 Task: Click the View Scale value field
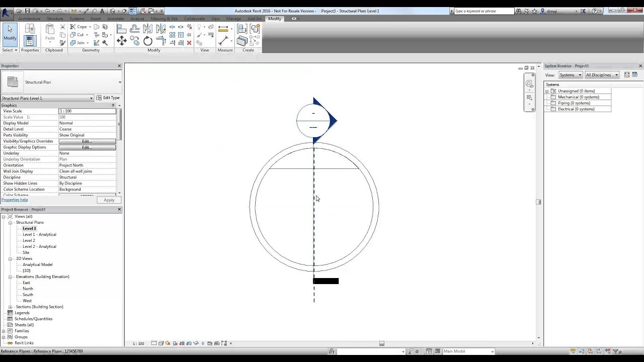pos(87,111)
